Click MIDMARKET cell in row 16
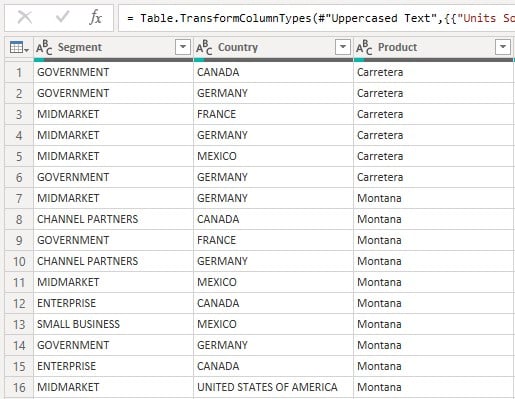515x399 pixels. 113,387
